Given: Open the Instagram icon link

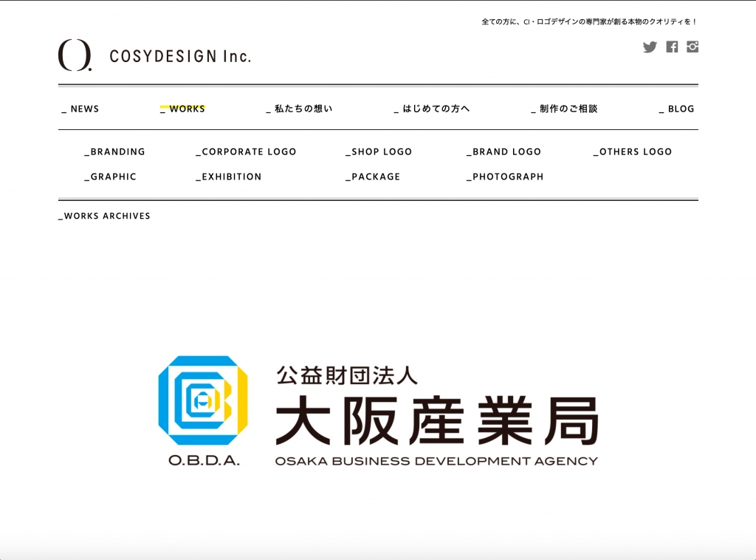Looking at the screenshot, I should pos(693,47).
